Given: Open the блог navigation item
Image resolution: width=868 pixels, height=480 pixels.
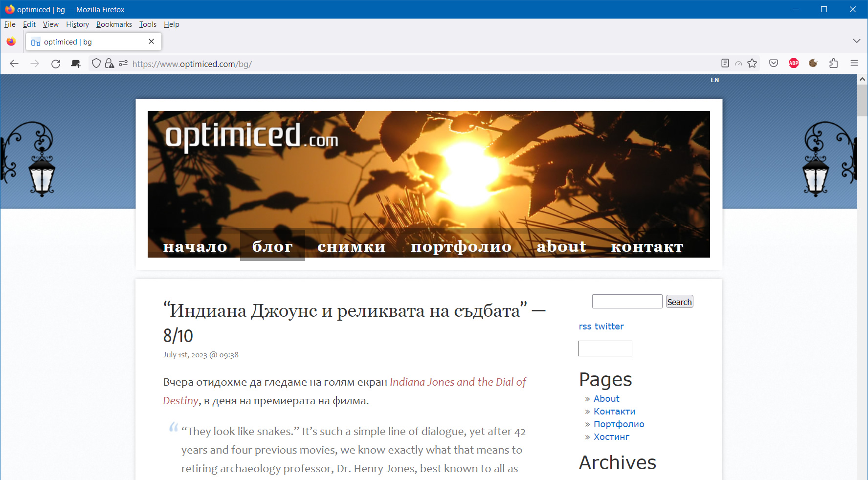Looking at the screenshot, I should coord(272,246).
